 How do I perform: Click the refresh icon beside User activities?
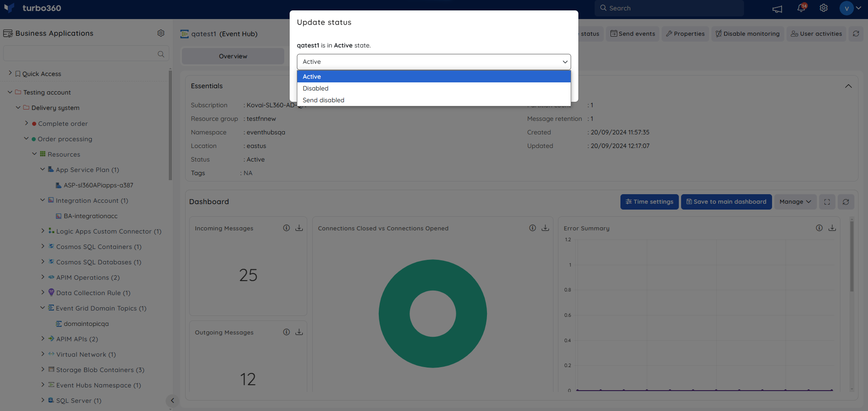pyautogui.click(x=856, y=33)
